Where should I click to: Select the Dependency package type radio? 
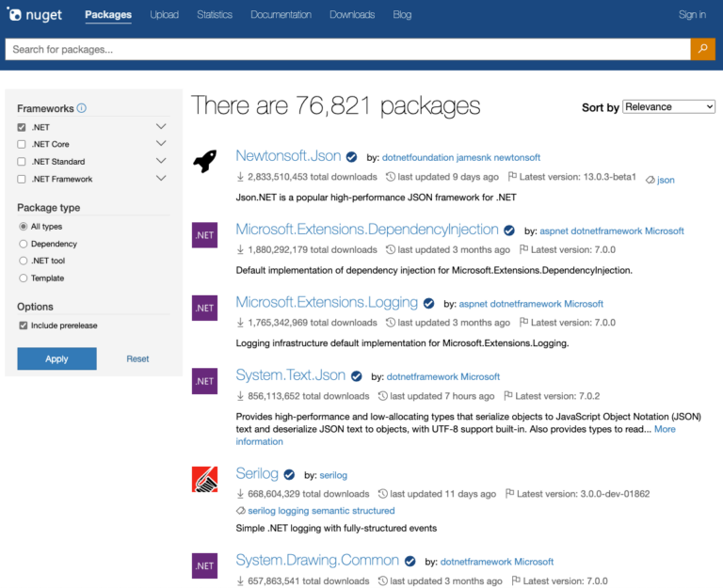[x=23, y=244]
